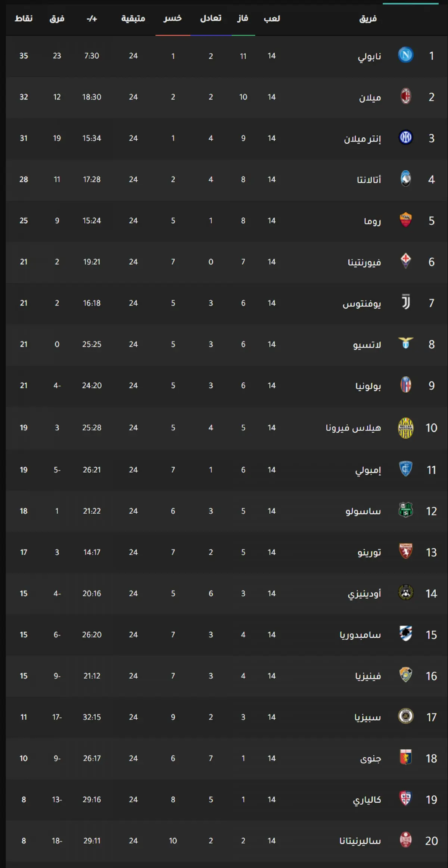448x868 pixels.
Task: Open the ساليرنيتانا team name link
Action: pos(360,841)
